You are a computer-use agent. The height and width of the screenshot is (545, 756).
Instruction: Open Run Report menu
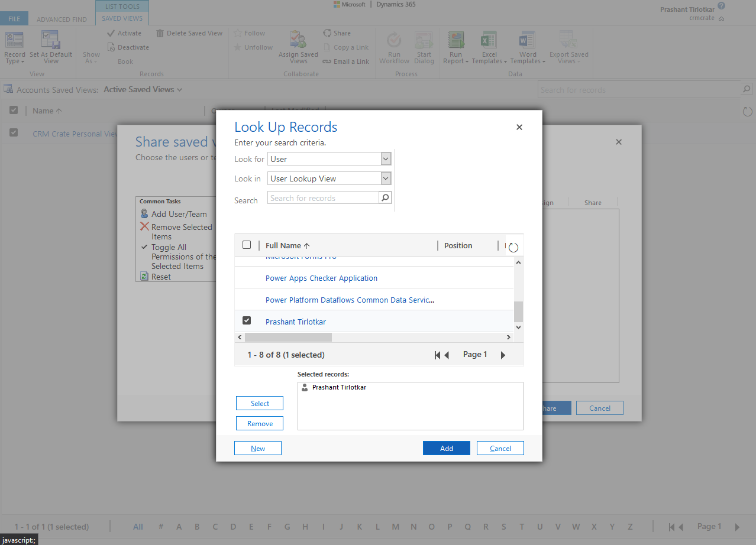pos(455,48)
